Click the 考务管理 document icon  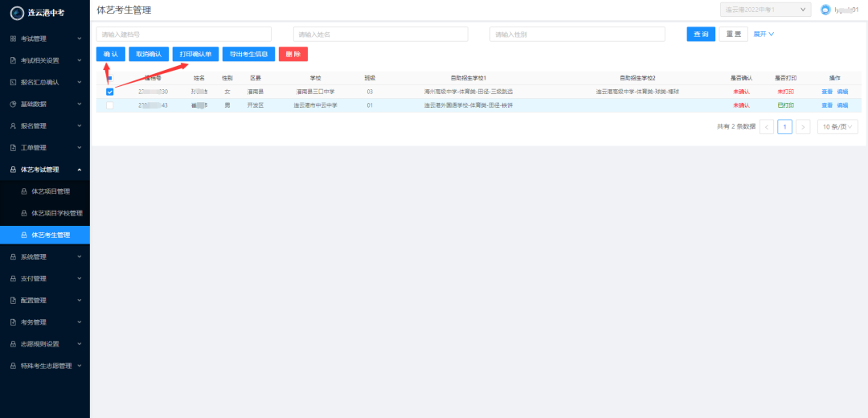14,322
